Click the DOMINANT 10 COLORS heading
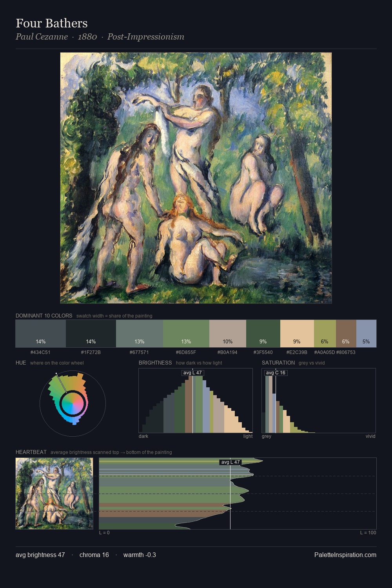 [44, 316]
